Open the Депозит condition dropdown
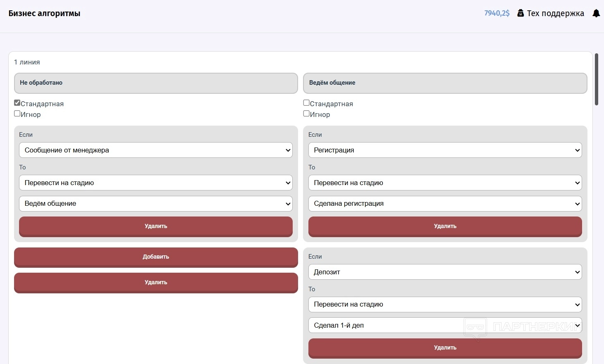 445,272
